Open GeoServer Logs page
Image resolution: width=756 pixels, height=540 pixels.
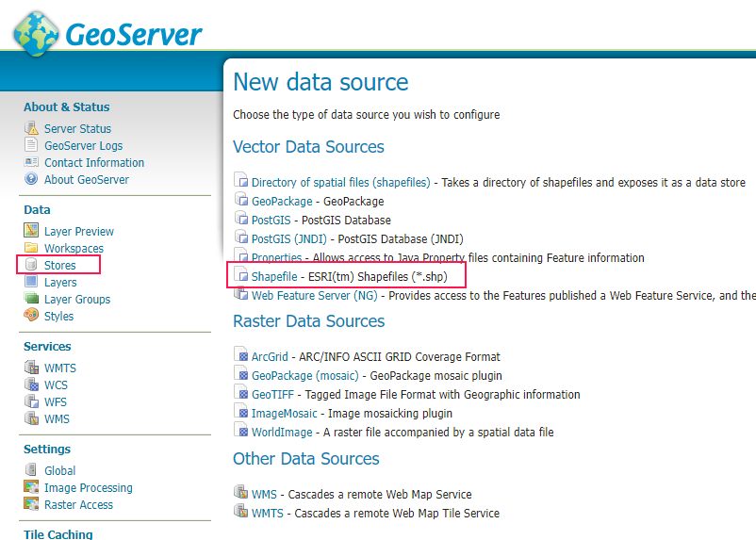tap(83, 146)
